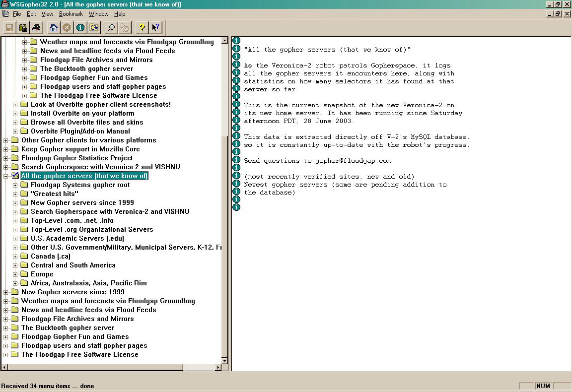The height and width of the screenshot is (392, 572).
Task: Open the Help menu
Action: [120, 14]
